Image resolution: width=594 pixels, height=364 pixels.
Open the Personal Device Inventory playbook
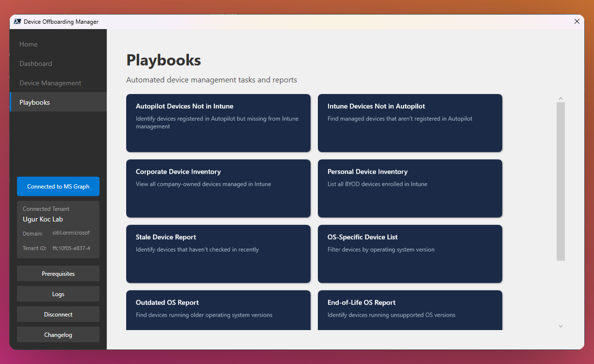pyautogui.click(x=410, y=189)
